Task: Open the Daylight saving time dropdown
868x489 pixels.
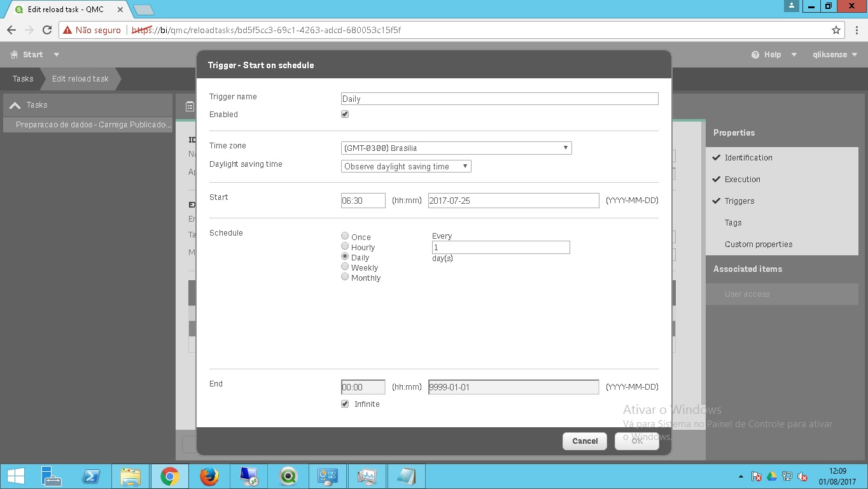Action: pyautogui.click(x=406, y=166)
